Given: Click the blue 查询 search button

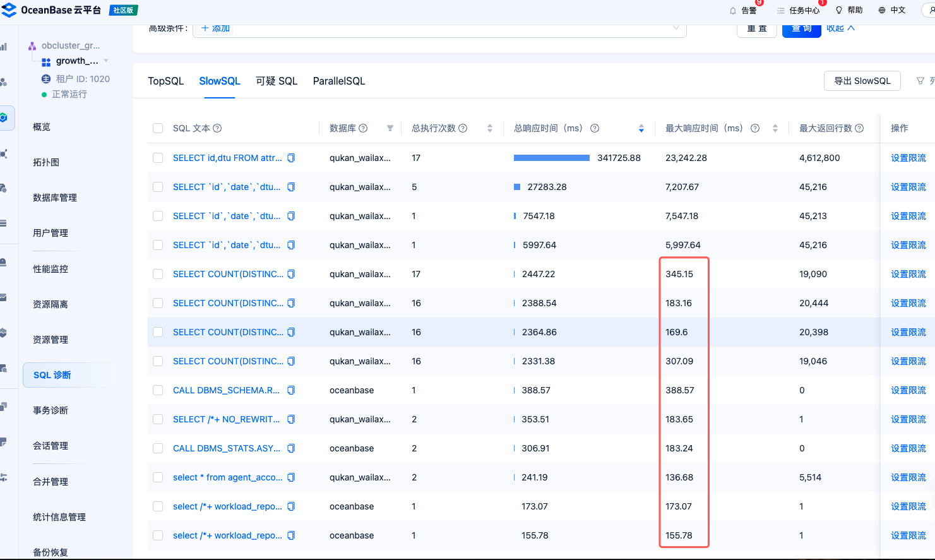Looking at the screenshot, I should point(802,30).
